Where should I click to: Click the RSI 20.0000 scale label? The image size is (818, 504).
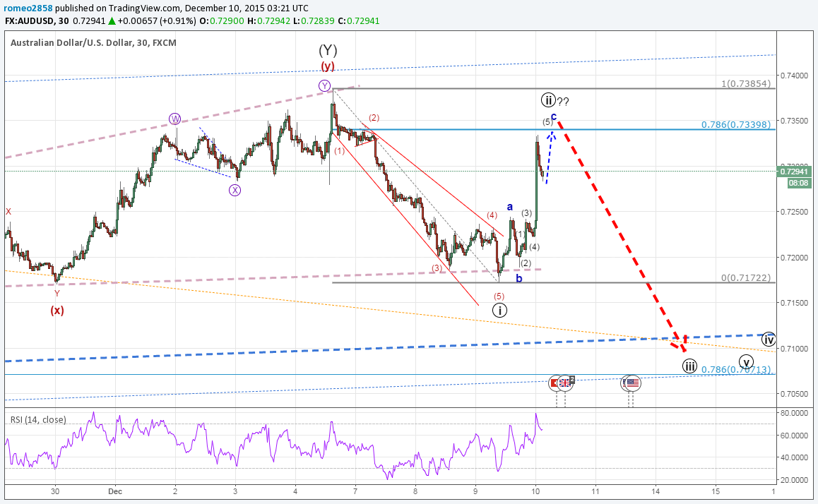[x=795, y=480]
